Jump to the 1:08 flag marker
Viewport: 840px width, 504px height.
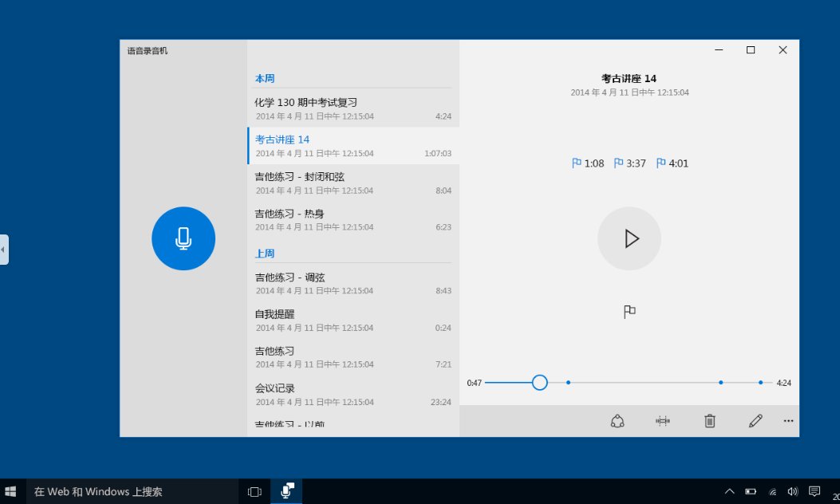coord(588,163)
